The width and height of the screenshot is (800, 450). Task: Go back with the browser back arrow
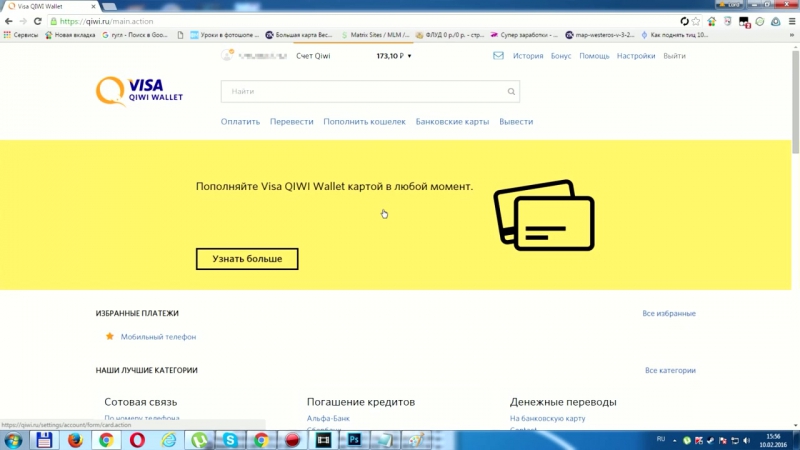9,21
